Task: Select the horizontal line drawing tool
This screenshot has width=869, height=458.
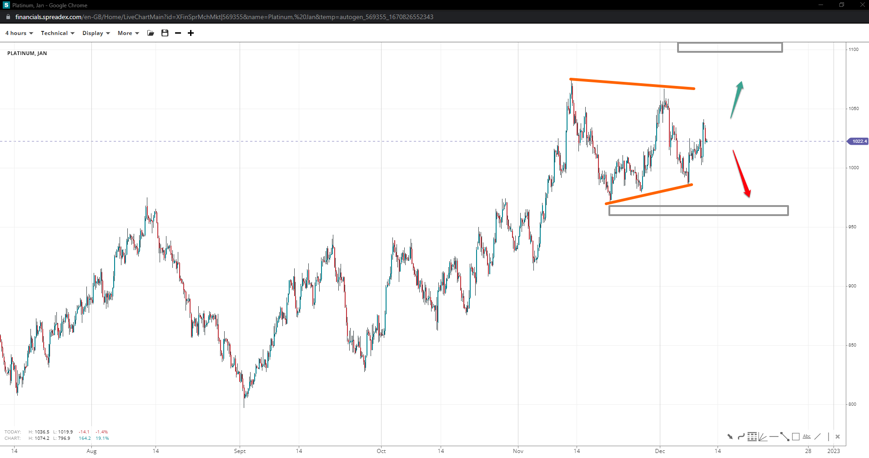Action: point(773,437)
